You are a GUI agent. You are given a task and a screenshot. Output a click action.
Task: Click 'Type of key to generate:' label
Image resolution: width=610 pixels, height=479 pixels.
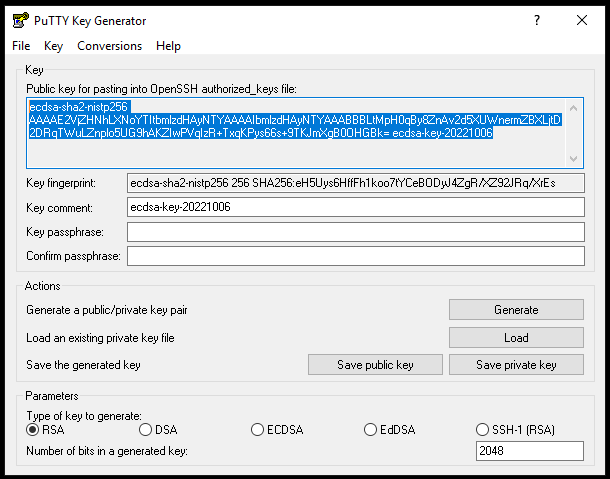pyautogui.click(x=84, y=416)
